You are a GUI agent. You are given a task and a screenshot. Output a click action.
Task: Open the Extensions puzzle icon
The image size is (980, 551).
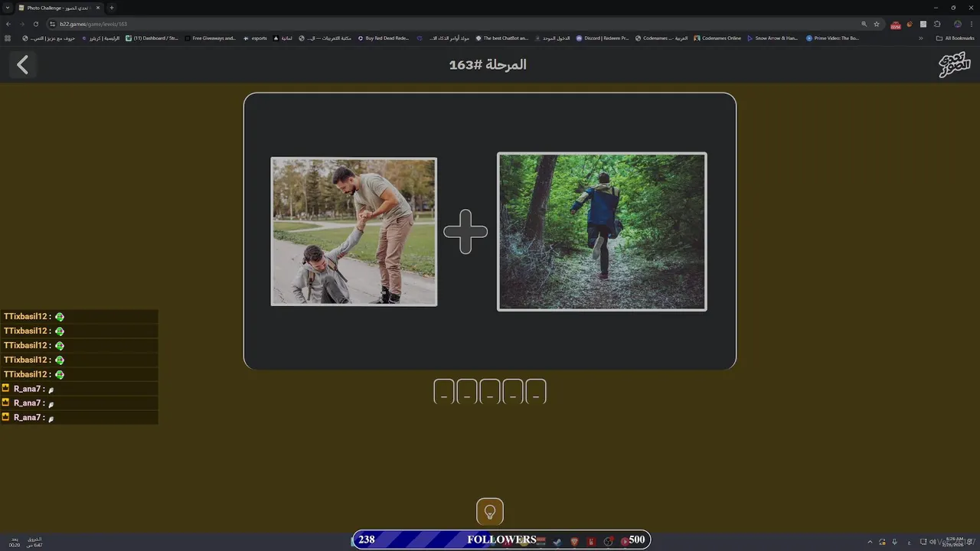click(x=937, y=24)
